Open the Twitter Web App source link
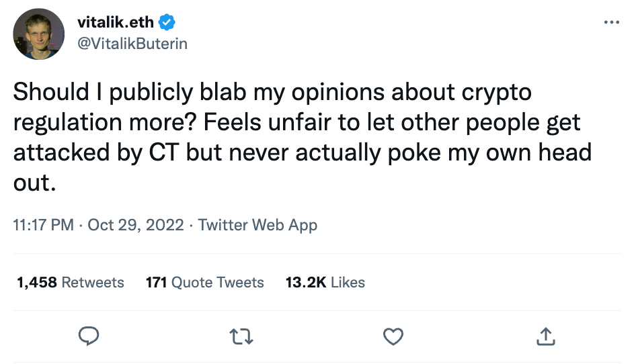Screen dimensions: 636x364 pos(257,225)
